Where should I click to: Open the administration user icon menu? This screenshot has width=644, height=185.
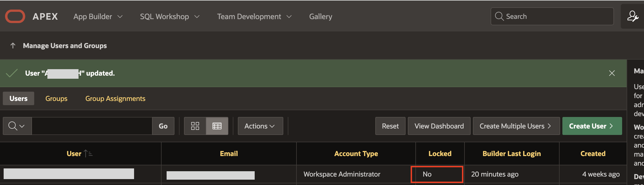(x=633, y=16)
